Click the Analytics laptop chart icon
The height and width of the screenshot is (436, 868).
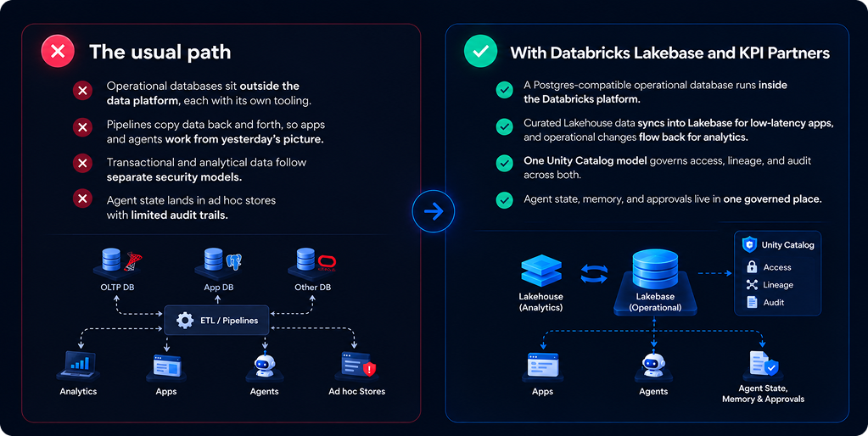point(79,364)
